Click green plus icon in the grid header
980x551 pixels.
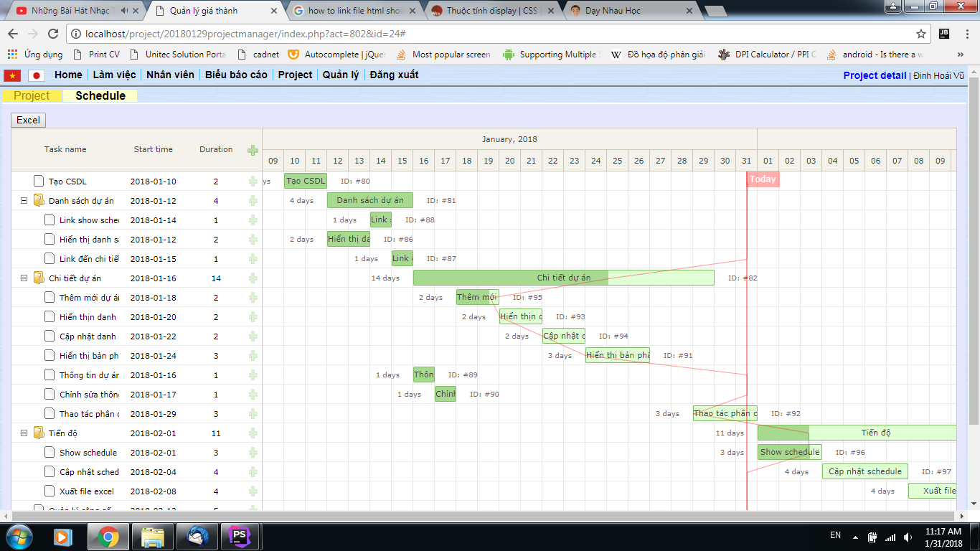[x=253, y=150]
